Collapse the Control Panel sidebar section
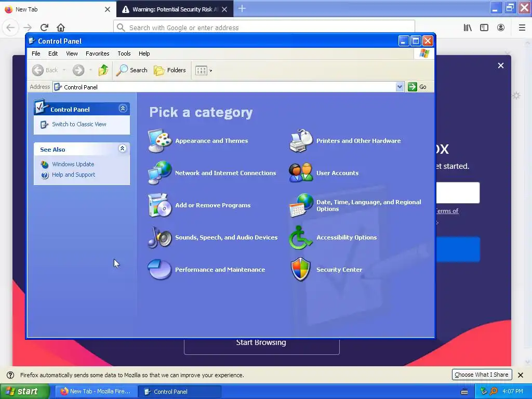532x399 pixels. 123,108
